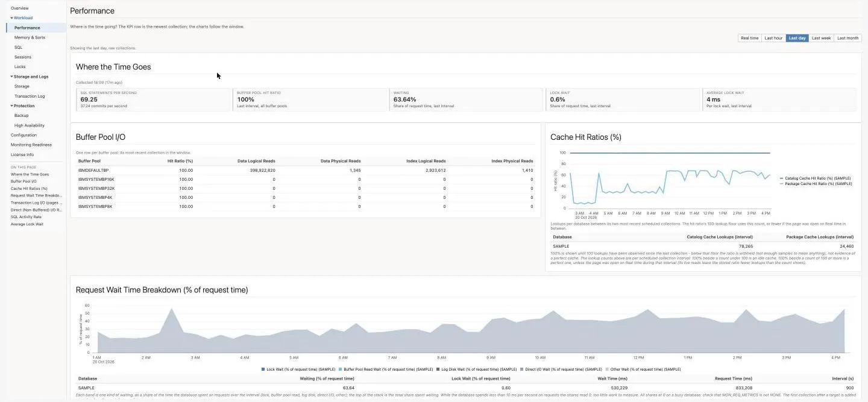Click the Request Time (ms) column header
868x402 pixels.
[x=734, y=379]
